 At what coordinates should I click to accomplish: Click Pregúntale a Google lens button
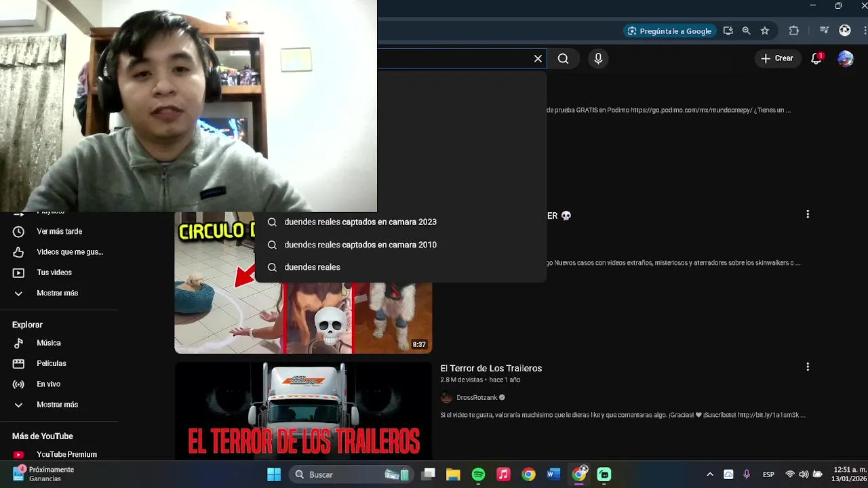pos(669,30)
